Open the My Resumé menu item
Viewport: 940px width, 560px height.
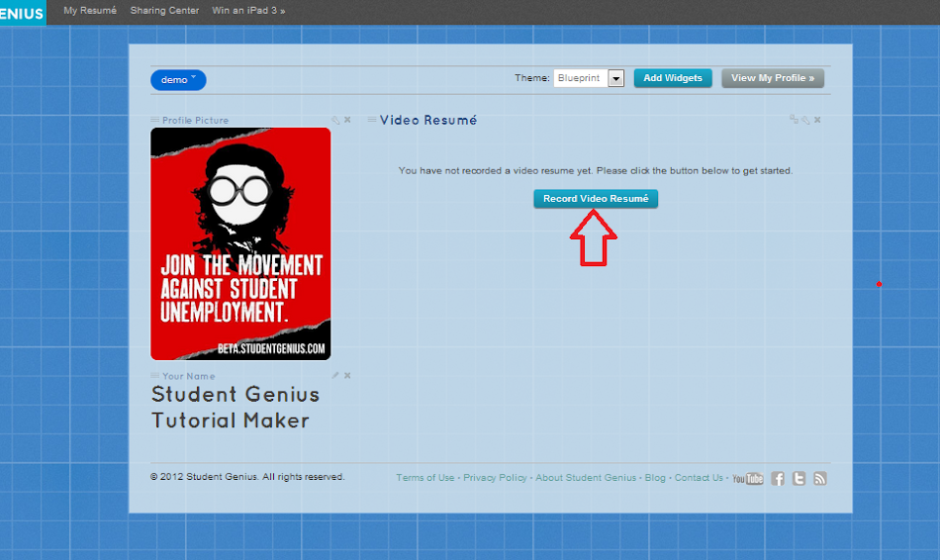(x=90, y=10)
